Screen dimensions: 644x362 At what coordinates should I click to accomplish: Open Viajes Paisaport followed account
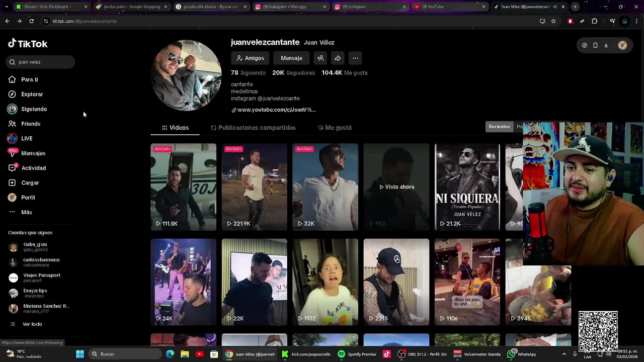tap(41, 278)
